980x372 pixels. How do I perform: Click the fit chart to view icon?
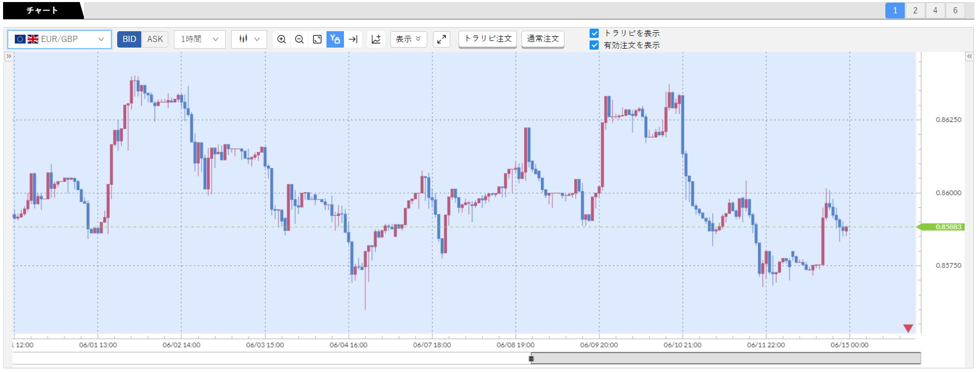point(317,39)
